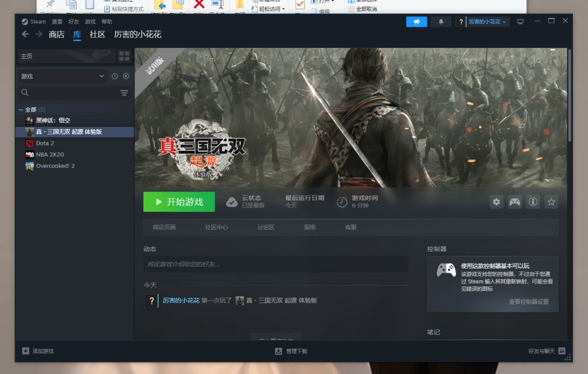Open 厉害的小花花 activity feed link
The width and height of the screenshot is (588, 374).
pos(181,301)
